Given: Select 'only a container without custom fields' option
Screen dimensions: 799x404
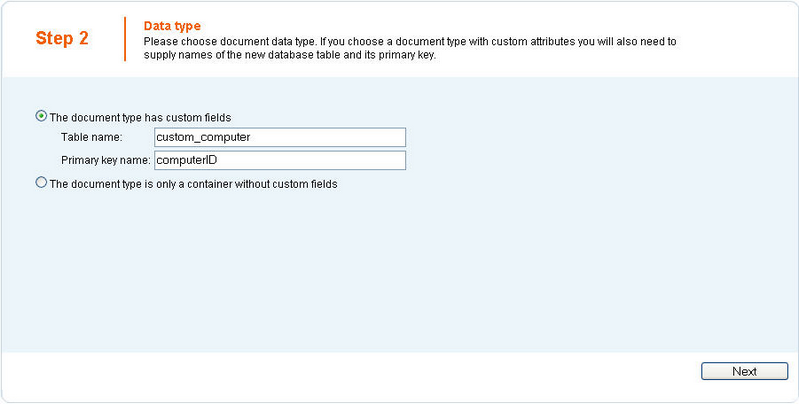Looking at the screenshot, I should pyautogui.click(x=41, y=182).
